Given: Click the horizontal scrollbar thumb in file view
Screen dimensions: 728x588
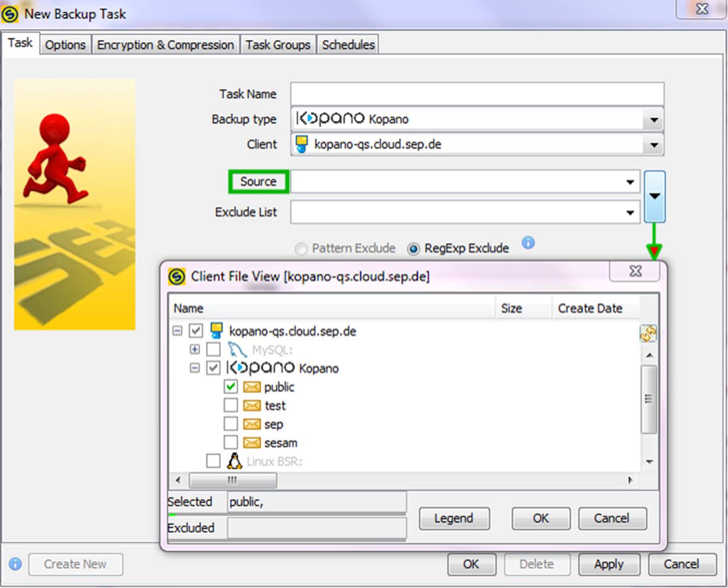Looking at the screenshot, I should coord(232,480).
